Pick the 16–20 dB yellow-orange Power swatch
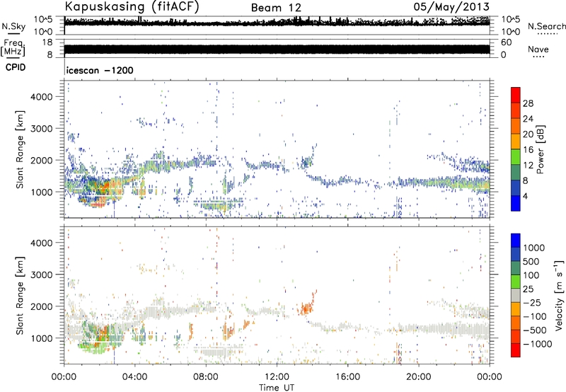The height and width of the screenshot is (392, 566). pos(516,142)
